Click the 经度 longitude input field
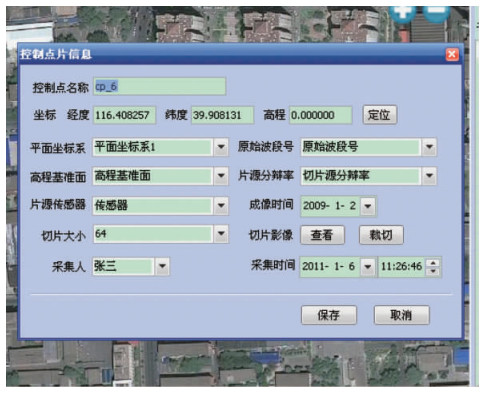487x393 pixels. click(x=124, y=115)
